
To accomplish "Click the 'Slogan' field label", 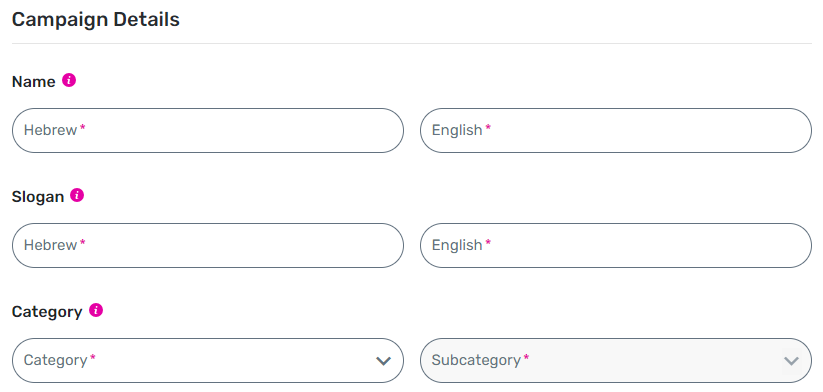I will click(x=38, y=197).
